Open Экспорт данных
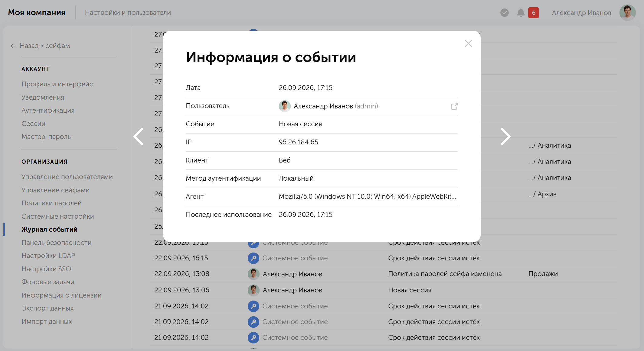644x351 pixels. coord(47,308)
